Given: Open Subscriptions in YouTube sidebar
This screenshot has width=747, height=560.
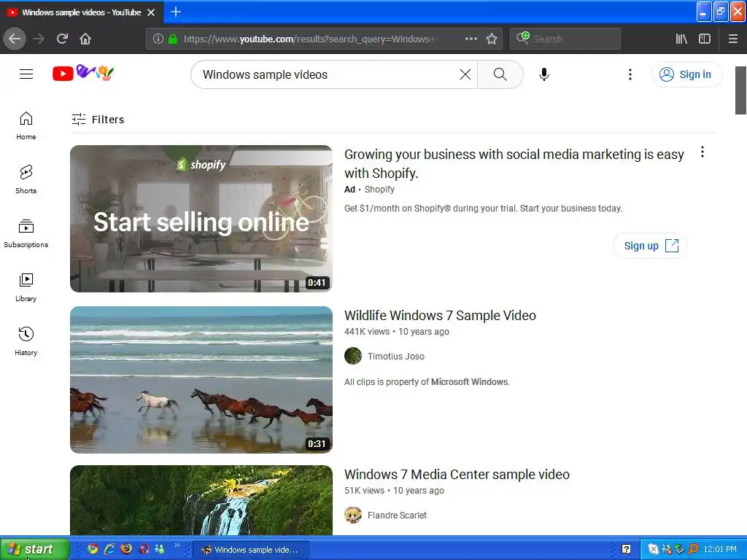Looking at the screenshot, I should coord(26,233).
